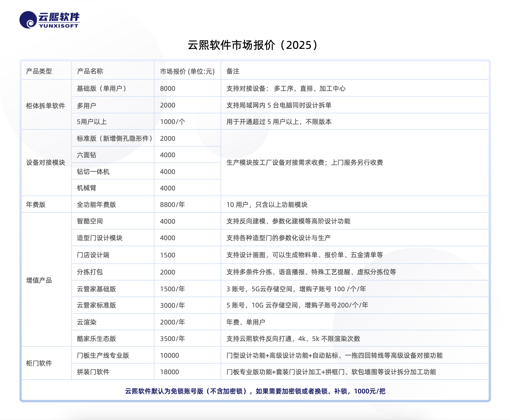Click the note 10 用户，只含以上功能模块

(x=267, y=205)
